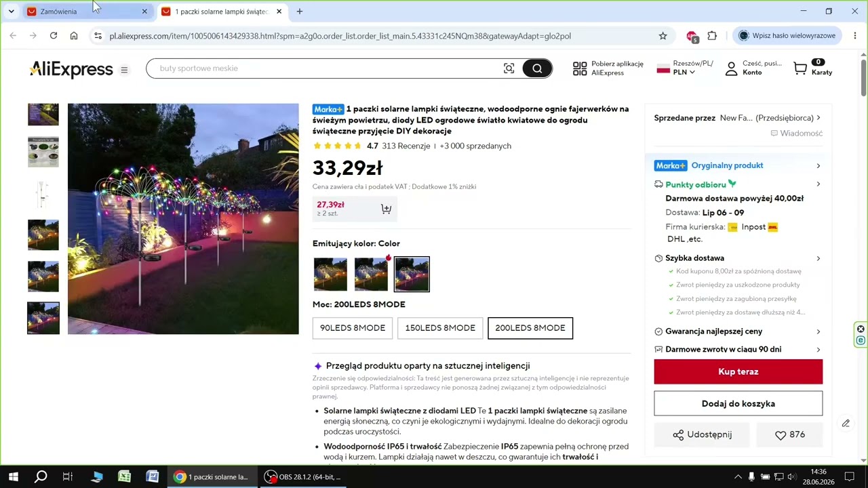This screenshot has height=488, width=868.
Task: Close the Zamówienia tab
Action: (x=144, y=12)
